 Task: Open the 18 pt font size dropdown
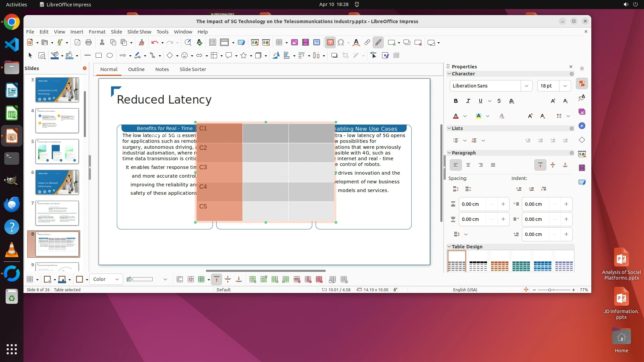coord(565,86)
